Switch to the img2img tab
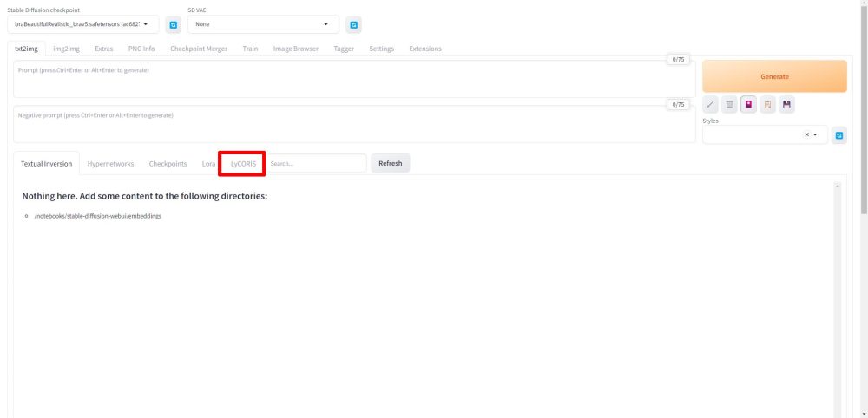 tap(67, 49)
